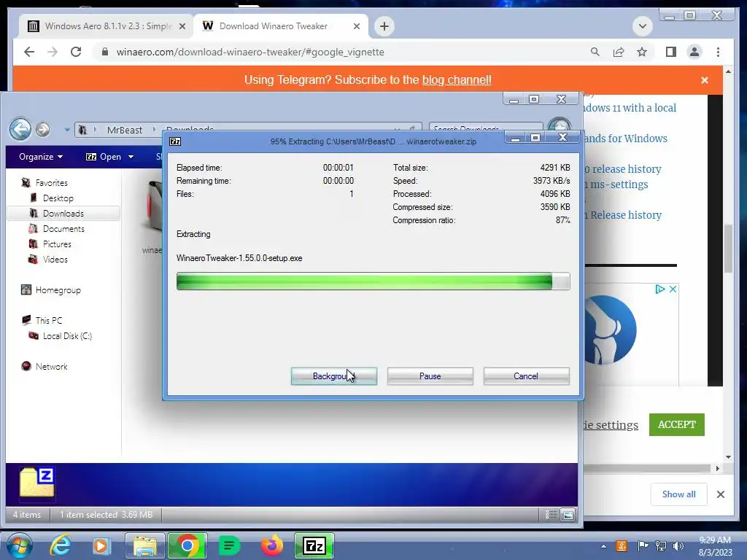Open cookie settings link
747x560 pixels.
611,425
